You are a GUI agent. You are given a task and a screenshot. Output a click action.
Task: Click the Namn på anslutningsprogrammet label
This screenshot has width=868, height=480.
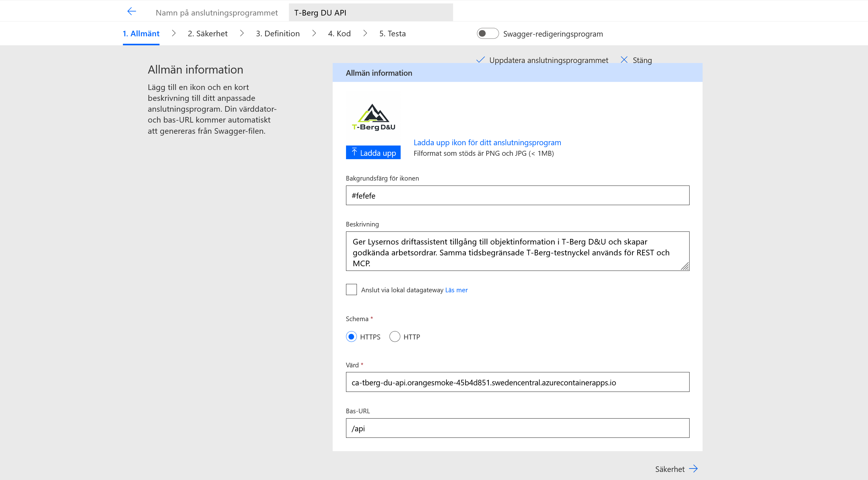pyautogui.click(x=216, y=13)
